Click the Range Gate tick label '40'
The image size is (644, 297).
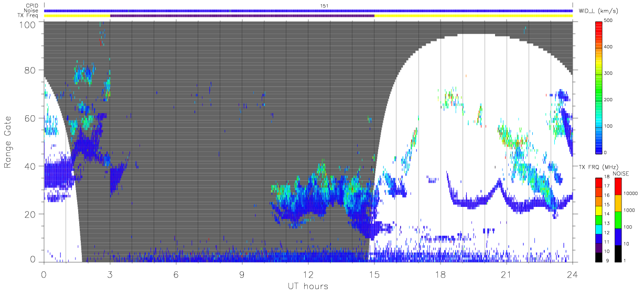pos(30,166)
